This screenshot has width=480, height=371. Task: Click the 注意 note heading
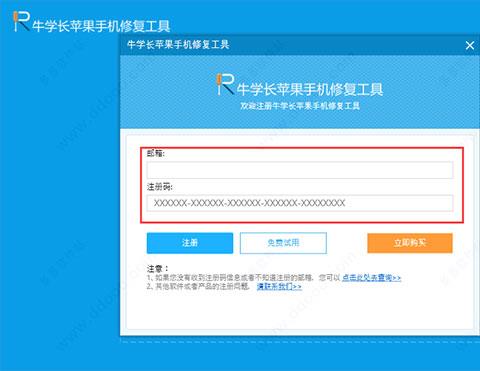[158, 268]
